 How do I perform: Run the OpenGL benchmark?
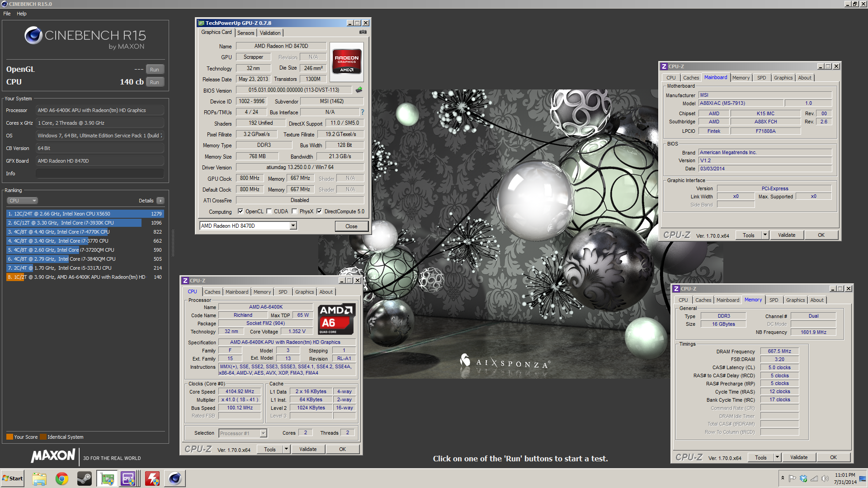point(155,70)
